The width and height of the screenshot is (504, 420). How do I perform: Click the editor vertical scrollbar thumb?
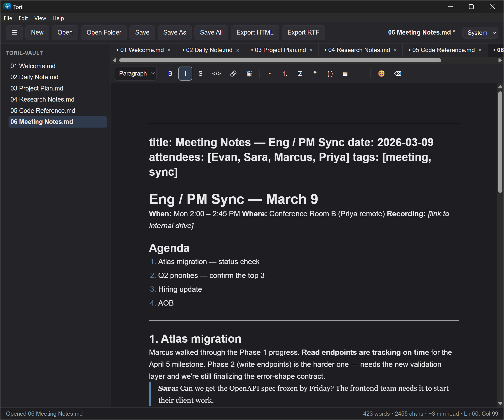pyautogui.click(x=500, y=142)
